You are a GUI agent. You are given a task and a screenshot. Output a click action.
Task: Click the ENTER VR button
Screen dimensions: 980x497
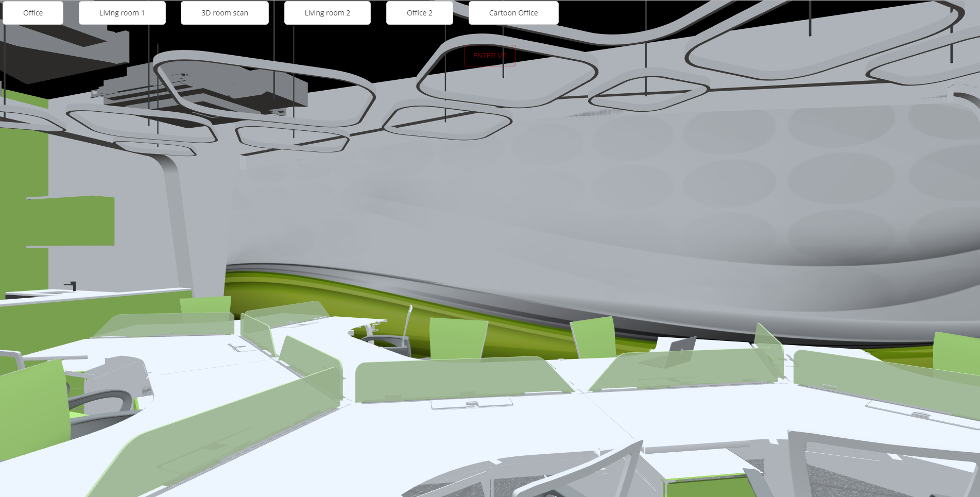pos(490,56)
